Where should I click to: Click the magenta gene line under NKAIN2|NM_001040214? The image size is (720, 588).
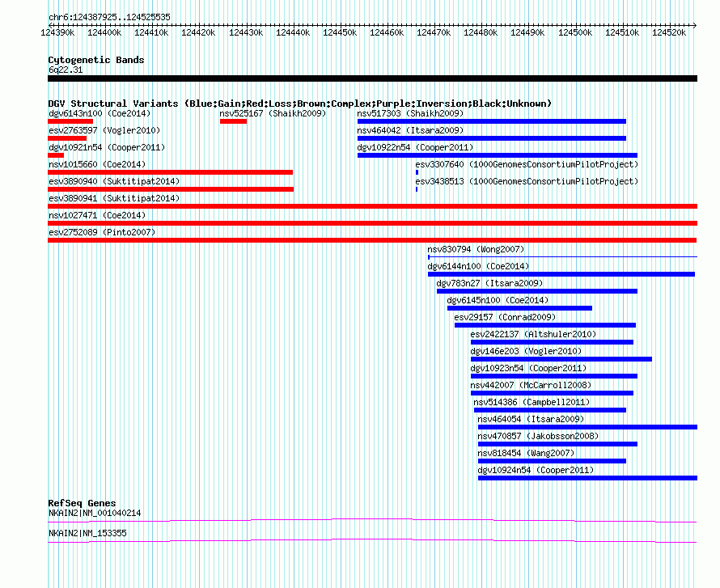click(372, 521)
